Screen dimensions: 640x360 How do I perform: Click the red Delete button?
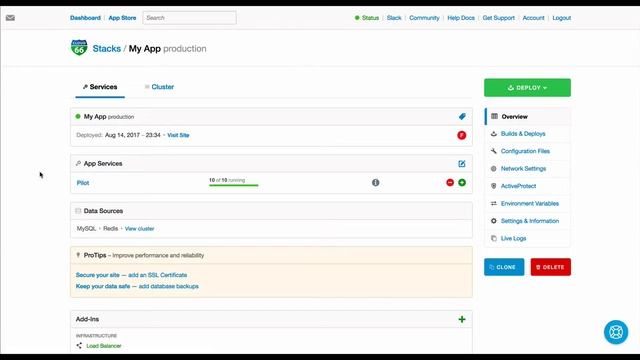(551, 267)
